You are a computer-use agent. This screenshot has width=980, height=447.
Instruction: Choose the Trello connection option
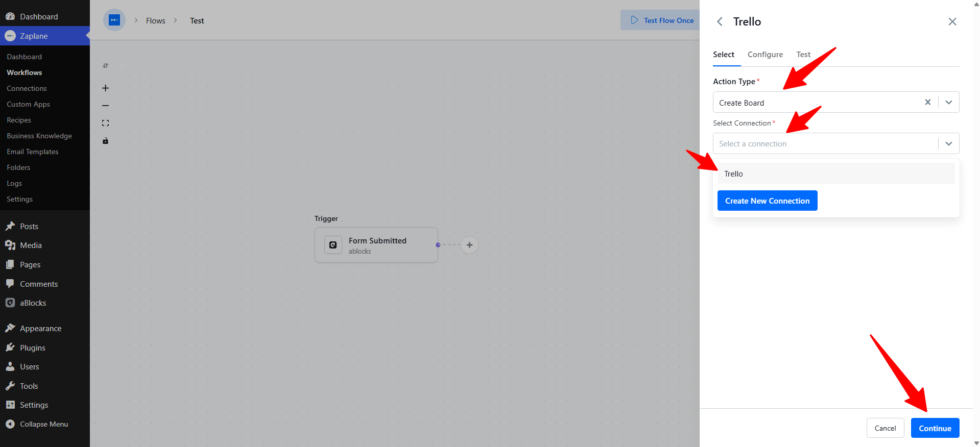pos(836,173)
